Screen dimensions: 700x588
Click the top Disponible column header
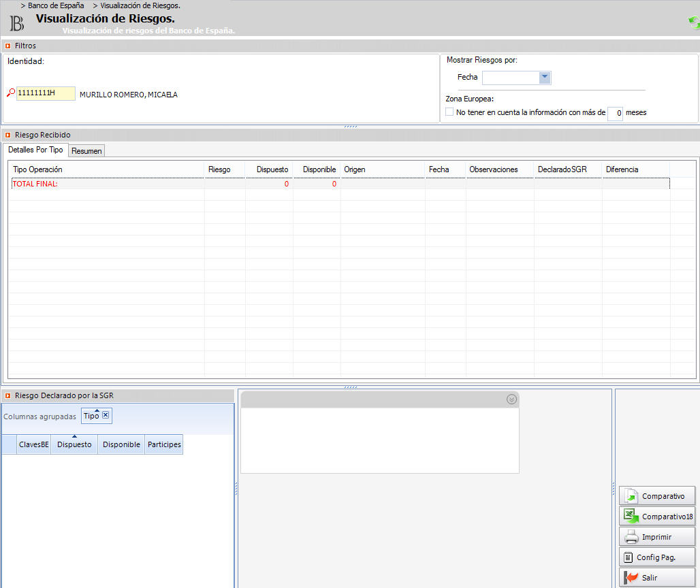tap(317, 169)
